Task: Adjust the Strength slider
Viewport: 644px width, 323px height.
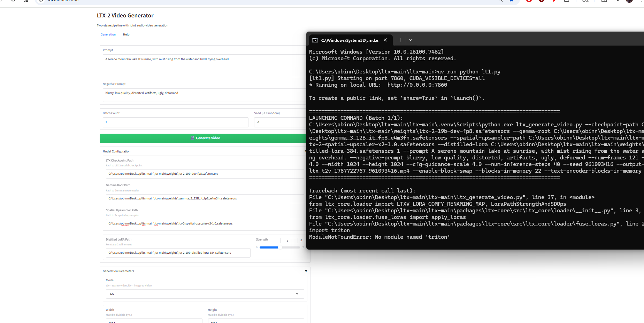Action: pyautogui.click(x=280, y=247)
